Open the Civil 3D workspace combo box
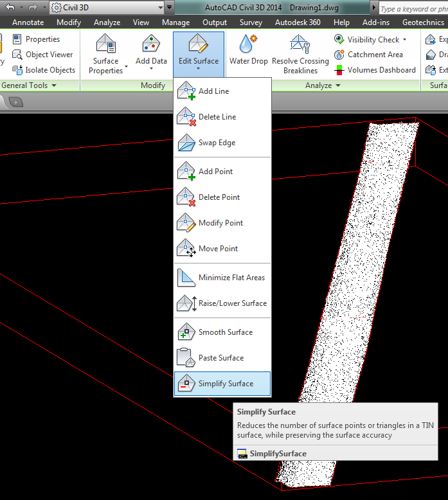This screenshot has height=500, width=448. coord(107,7)
